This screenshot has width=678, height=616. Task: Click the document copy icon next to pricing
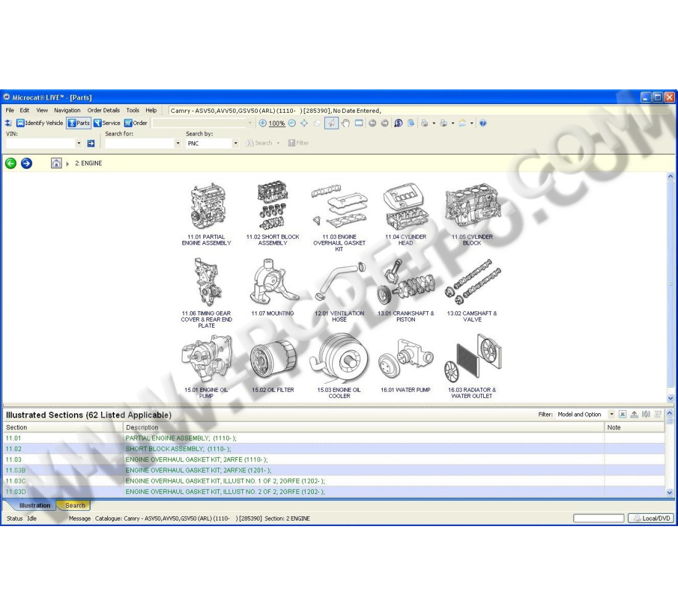coord(410,123)
